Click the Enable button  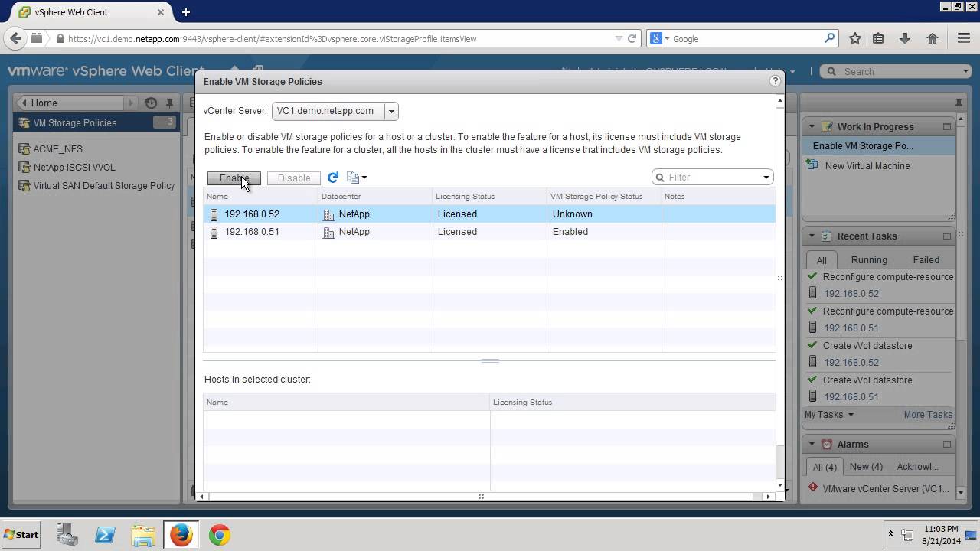point(234,178)
